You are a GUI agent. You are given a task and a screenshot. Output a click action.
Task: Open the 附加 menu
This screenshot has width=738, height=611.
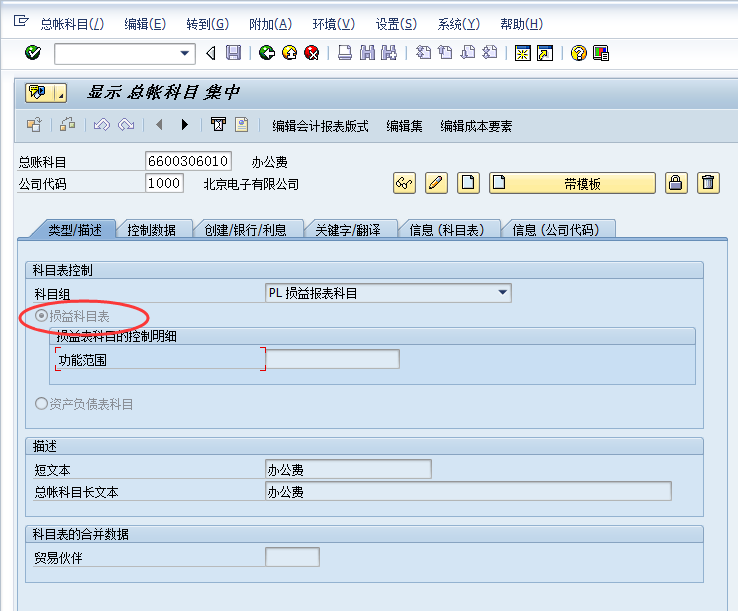coord(270,24)
